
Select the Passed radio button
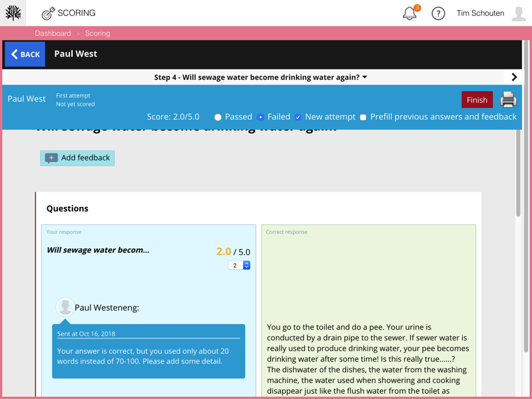pos(218,117)
